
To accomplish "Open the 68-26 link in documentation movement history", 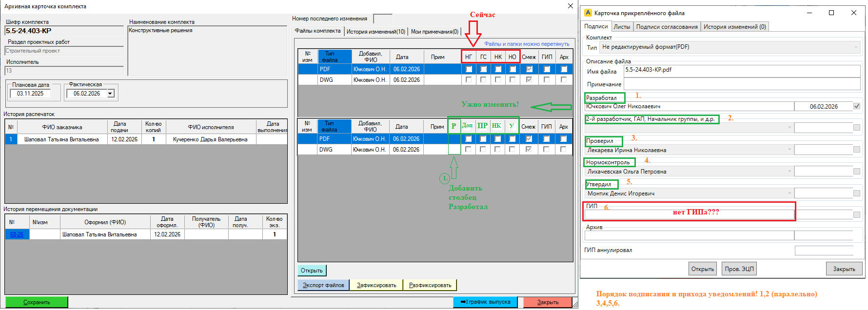I will (x=17, y=234).
